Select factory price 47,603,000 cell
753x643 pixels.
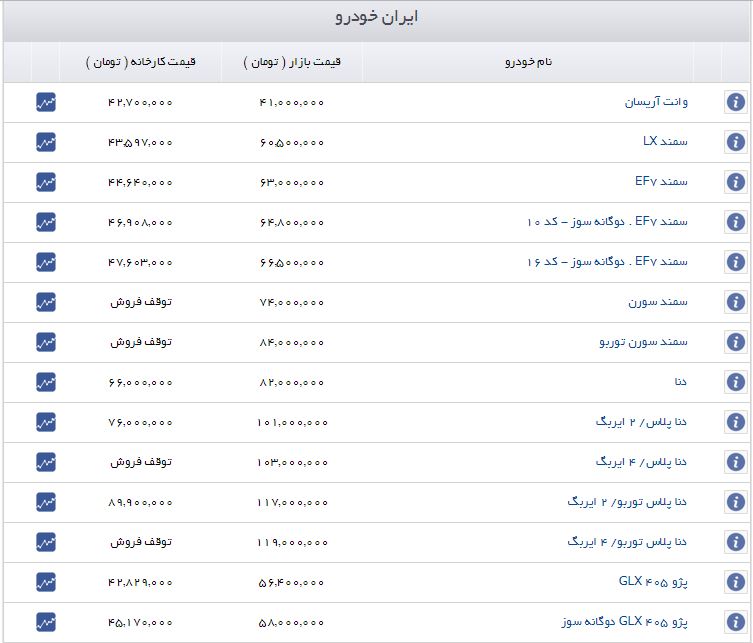point(140,263)
